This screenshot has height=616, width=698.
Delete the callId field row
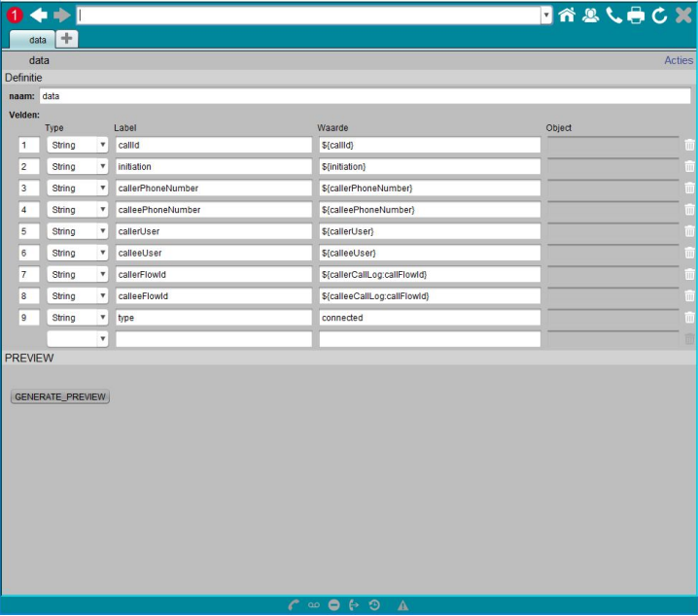tap(689, 145)
